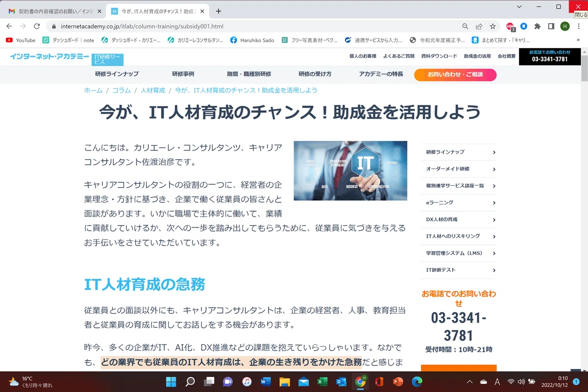Open the ダッシュボード note bookmark

[x=68, y=40]
